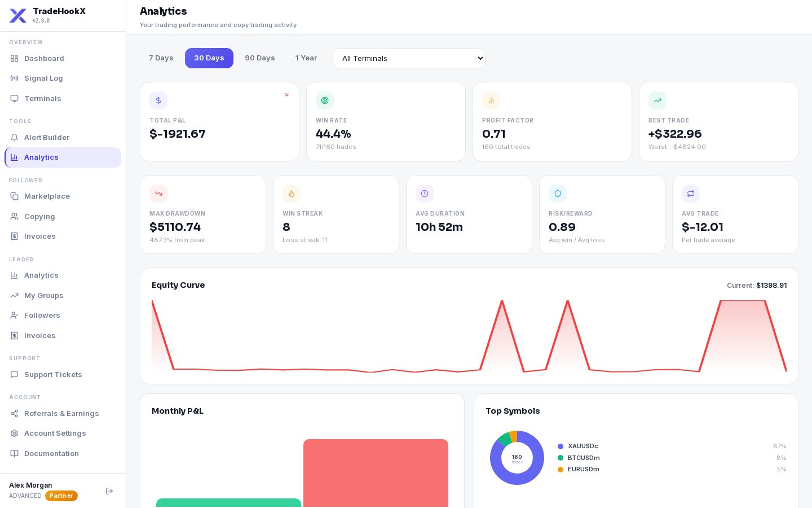Click the Partner badge
This screenshot has width=812, height=508.
[61, 496]
